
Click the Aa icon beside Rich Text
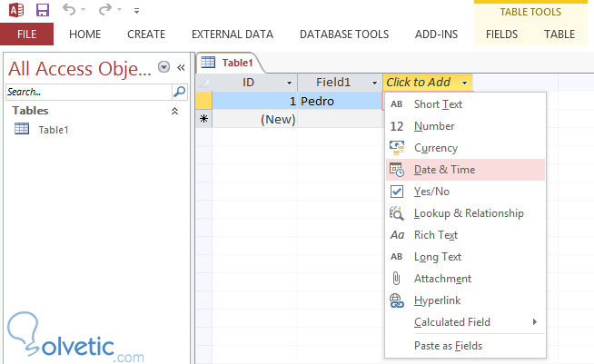(397, 235)
